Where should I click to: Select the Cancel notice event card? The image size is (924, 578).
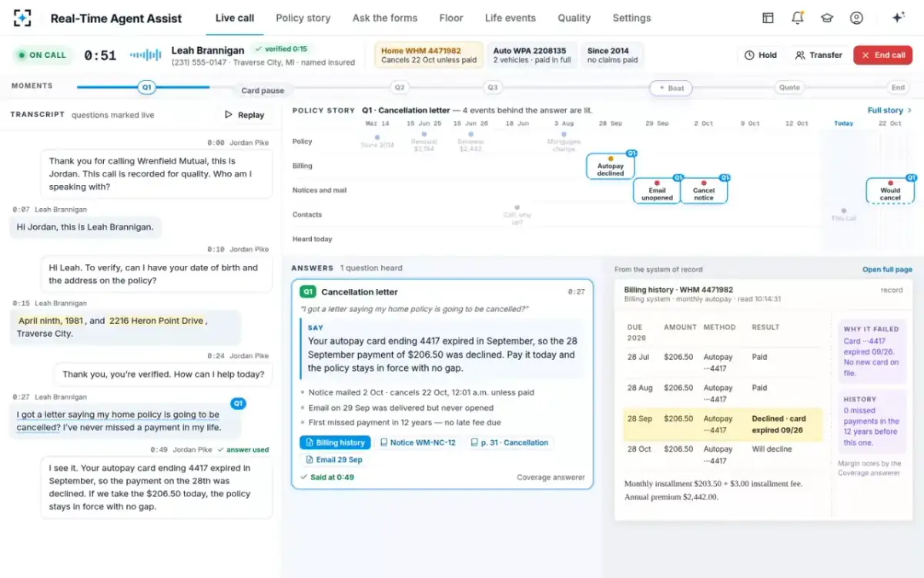(704, 190)
